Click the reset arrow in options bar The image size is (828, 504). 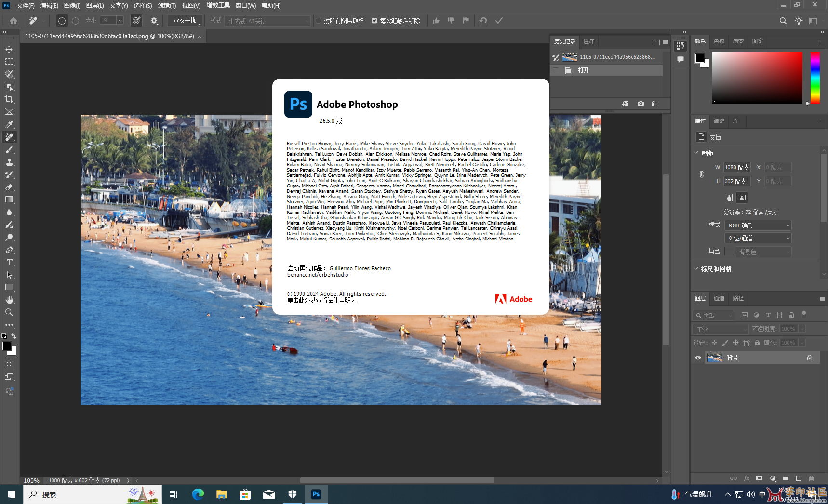(483, 21)
